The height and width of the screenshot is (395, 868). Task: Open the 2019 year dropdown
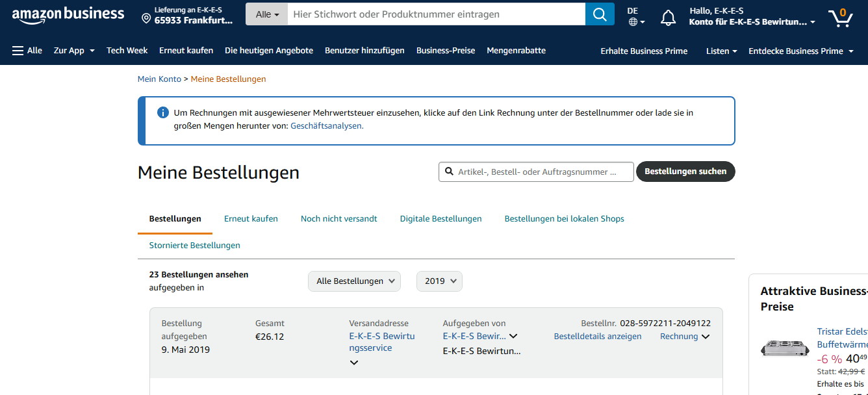coord(439,281)
